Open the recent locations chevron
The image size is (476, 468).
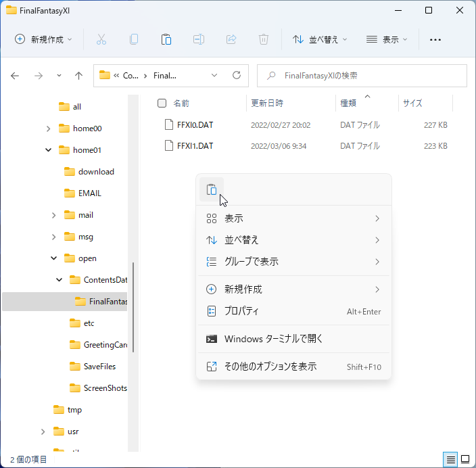pyautogui.click(x=59, y=76)
